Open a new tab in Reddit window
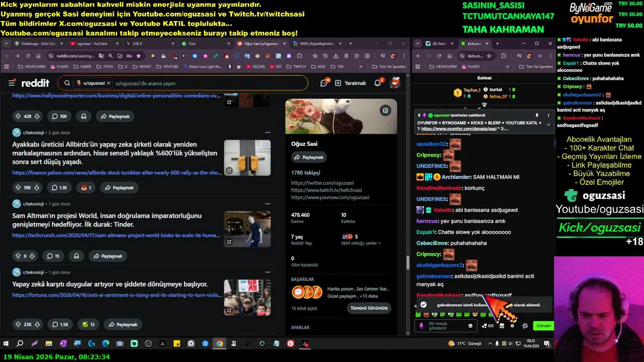The width and height of the screenshot is (644, 362). (x=351, y=44)
